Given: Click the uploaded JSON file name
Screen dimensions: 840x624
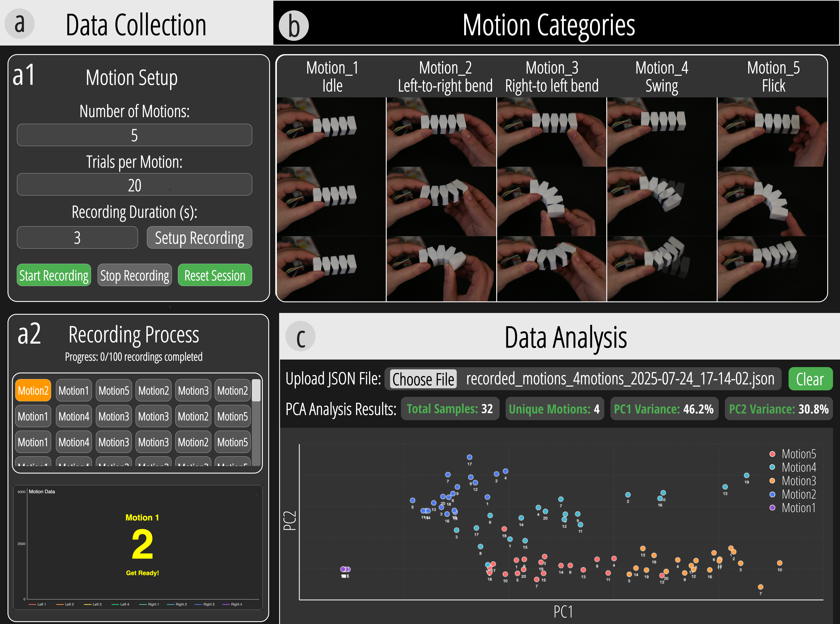Looking at the screenshot, I should [x=620, y=378].
